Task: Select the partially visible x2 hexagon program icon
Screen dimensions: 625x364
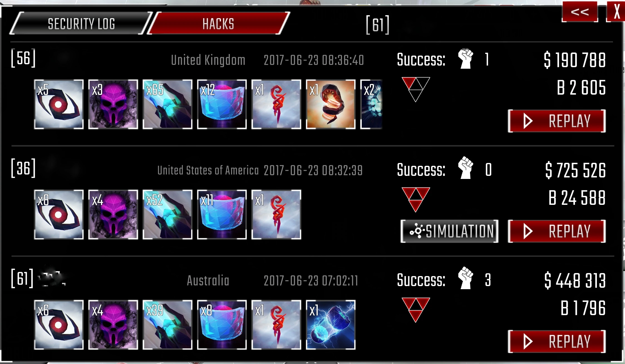Action: click(371, 104)
